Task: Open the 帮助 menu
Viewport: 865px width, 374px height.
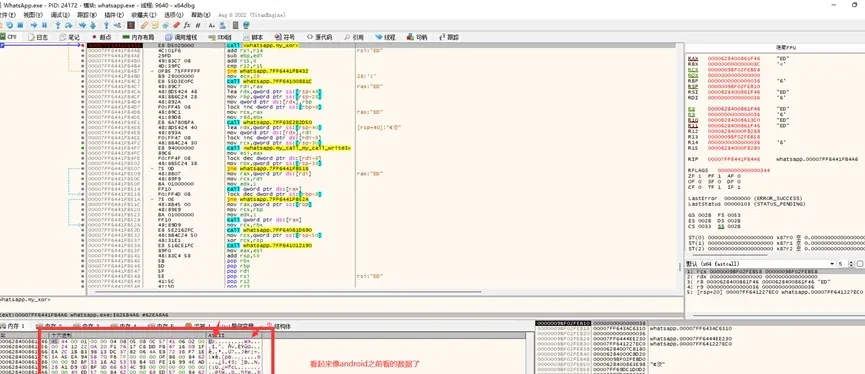Action: coord(200,15)
